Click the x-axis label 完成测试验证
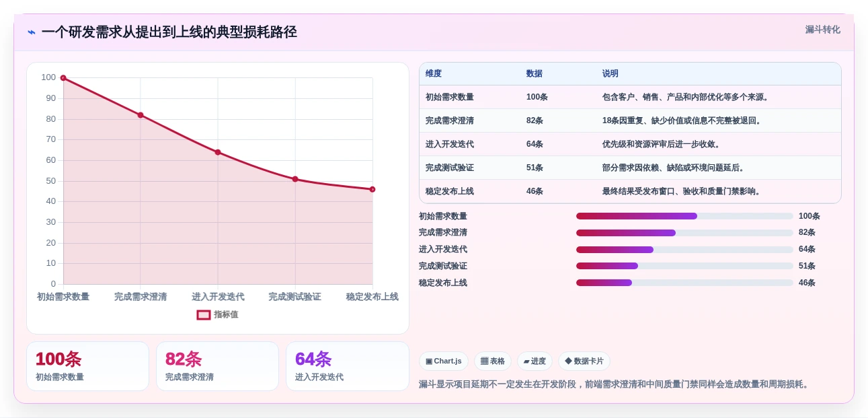The height and width of the screenshot is (418, 868). [295, 297]
